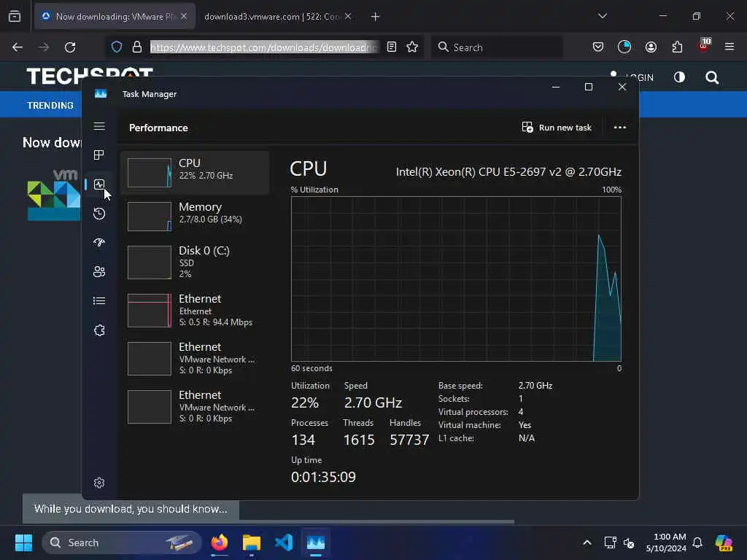Switch to the Now downloading VMware browser tab

coord(115,17)
